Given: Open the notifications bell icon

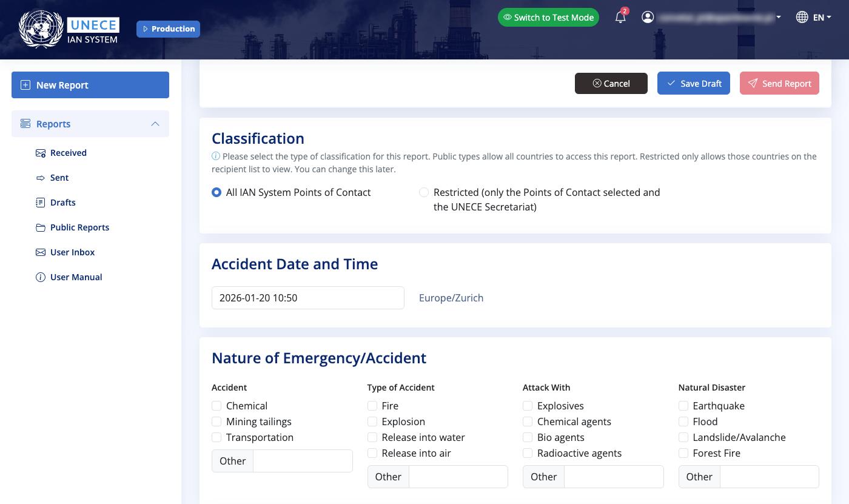Looking at the screenshot, I should click(620, 18).
